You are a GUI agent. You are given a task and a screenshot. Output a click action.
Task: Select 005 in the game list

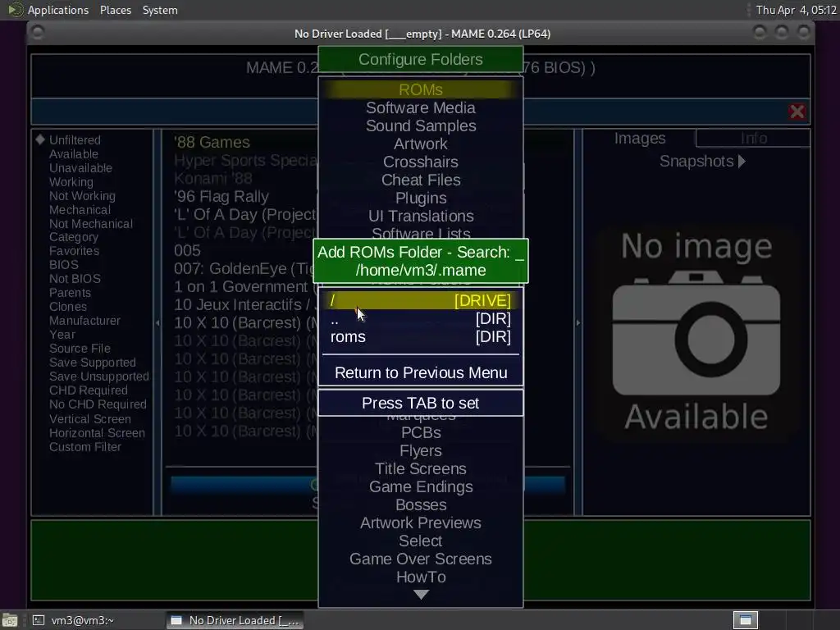click(187, 251)
